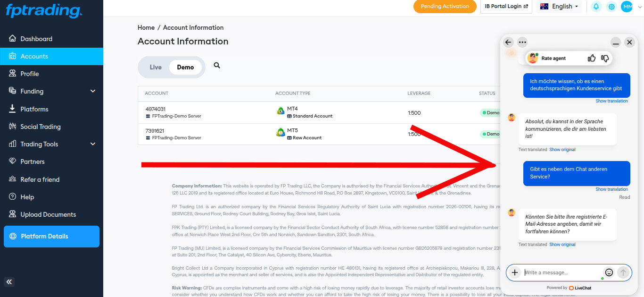644x297 pixels.
Task: Open the chat three-dots options menu
Action: (x=522, y=42)
